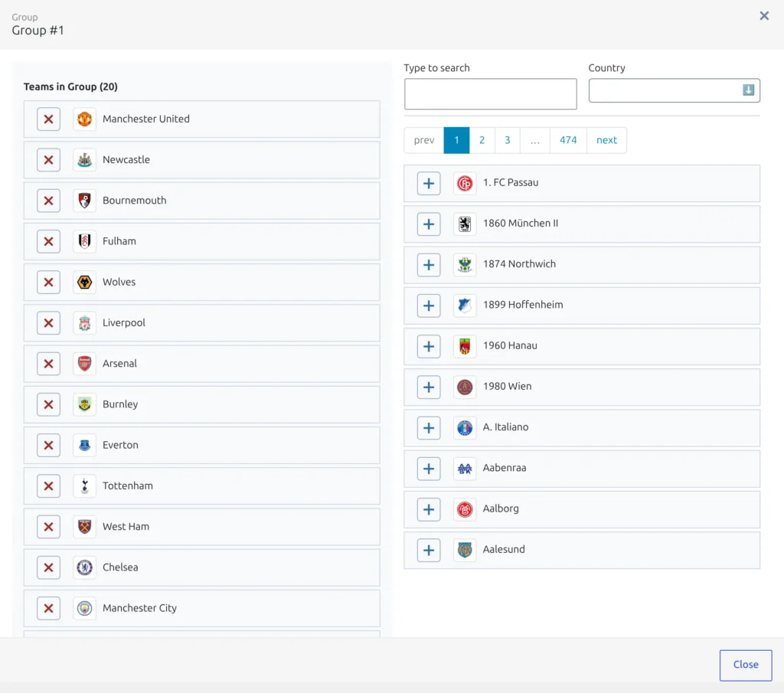784x693 pixels.
Task: Add 1874 Northwich to group
Action: pos(429,265)
